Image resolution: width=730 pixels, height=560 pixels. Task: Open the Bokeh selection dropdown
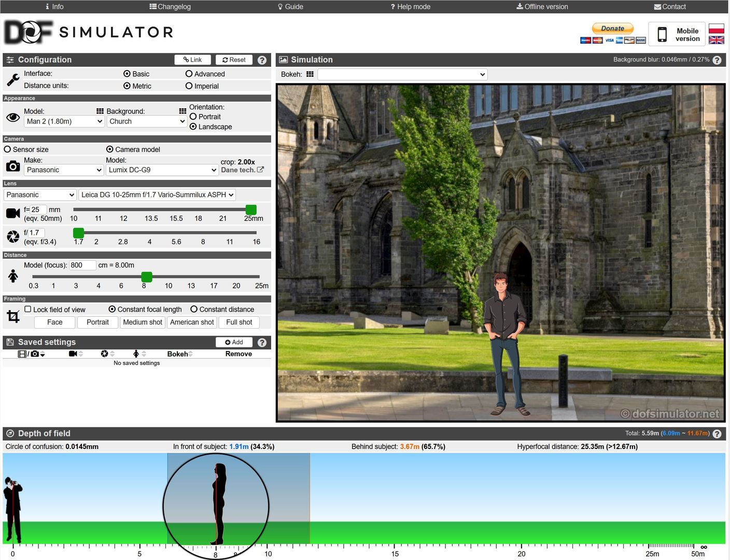coord(402,74)
